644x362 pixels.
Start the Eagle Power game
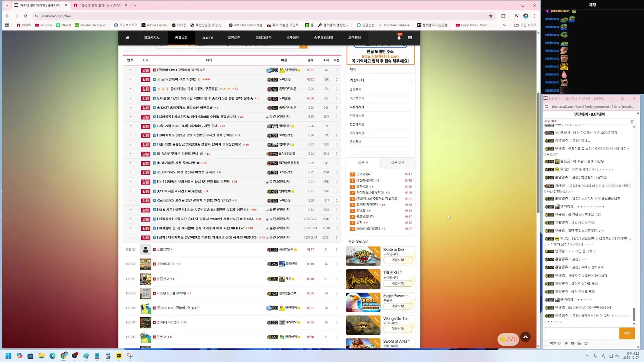[x=397, y=306]
